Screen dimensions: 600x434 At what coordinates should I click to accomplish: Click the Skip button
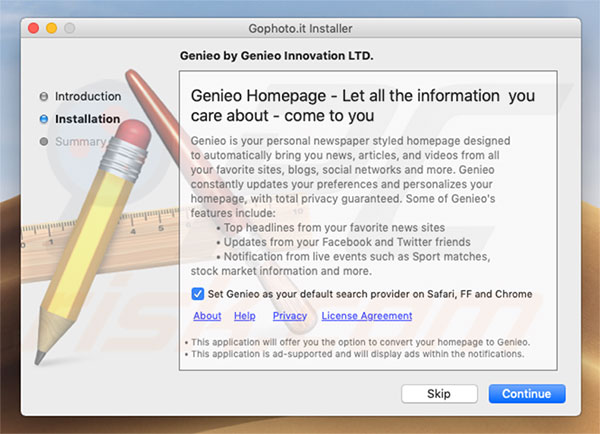(439, 394)
